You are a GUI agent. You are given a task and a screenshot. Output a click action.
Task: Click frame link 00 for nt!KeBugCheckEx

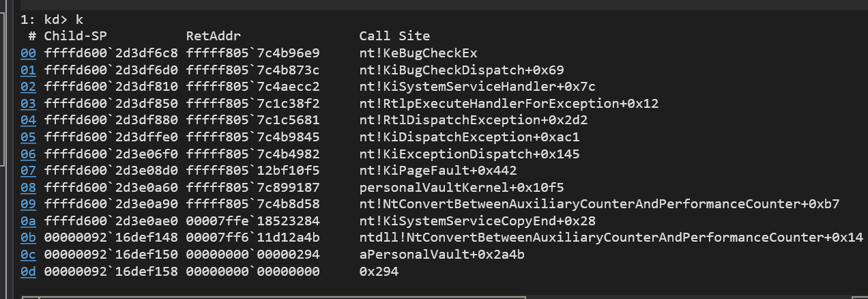(x=29, y=53)
